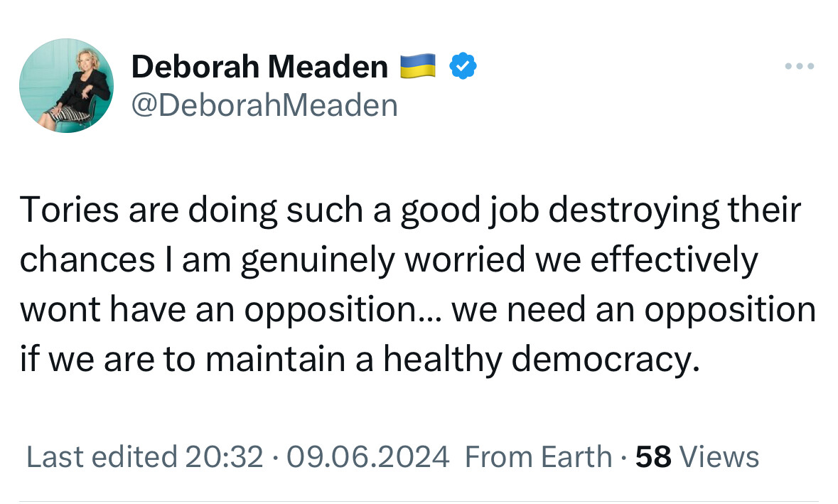The width and height of the screenshot is (838, 504).
Task: Click the Last edited label
Action: [101, 456]
